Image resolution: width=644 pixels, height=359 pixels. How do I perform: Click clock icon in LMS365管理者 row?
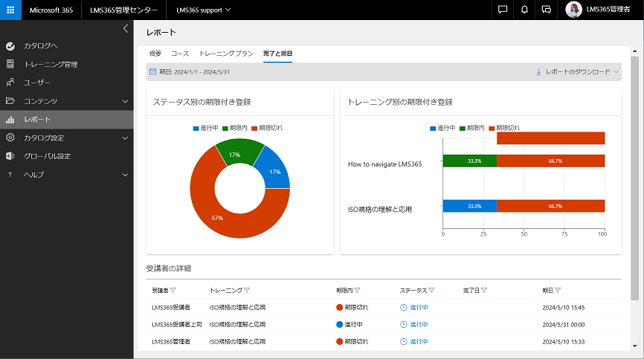pyautogui.click(x=404, y=341)
